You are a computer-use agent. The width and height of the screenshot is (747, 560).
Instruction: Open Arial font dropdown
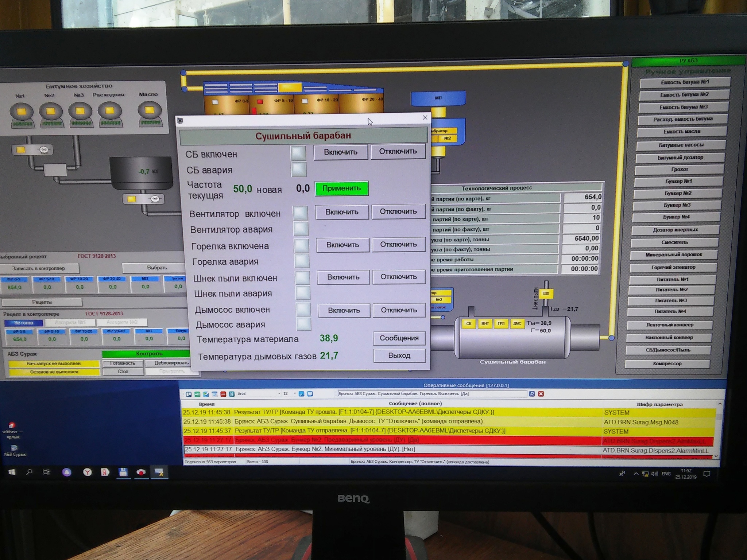coord(279,394)
